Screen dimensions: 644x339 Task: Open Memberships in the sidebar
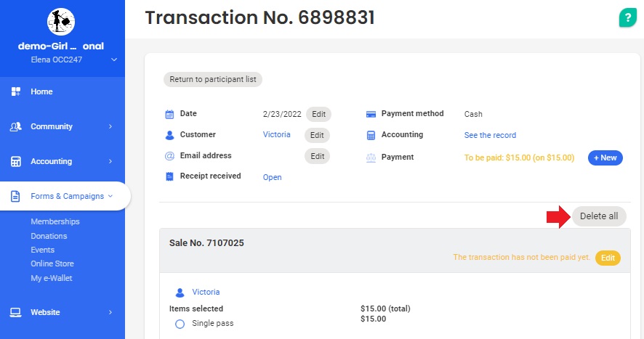click(55, 221)
